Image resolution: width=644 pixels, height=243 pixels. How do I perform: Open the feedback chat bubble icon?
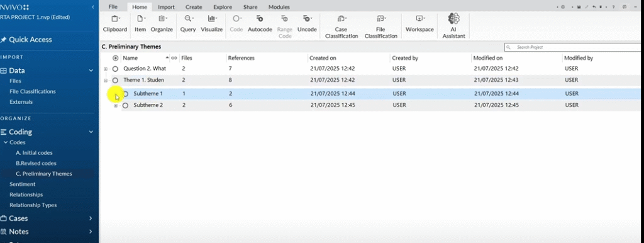coord(625,7)
